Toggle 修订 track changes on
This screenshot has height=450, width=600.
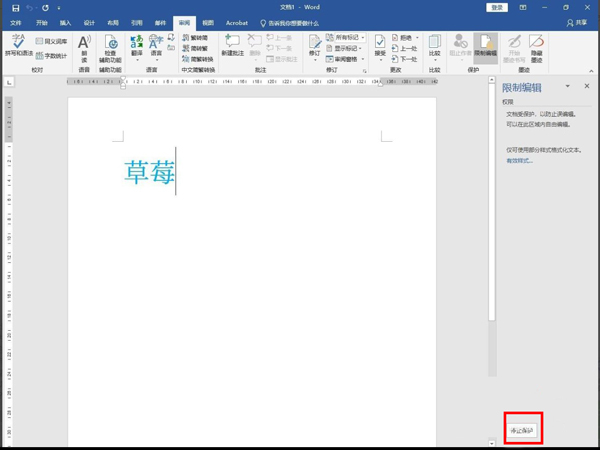315,46
